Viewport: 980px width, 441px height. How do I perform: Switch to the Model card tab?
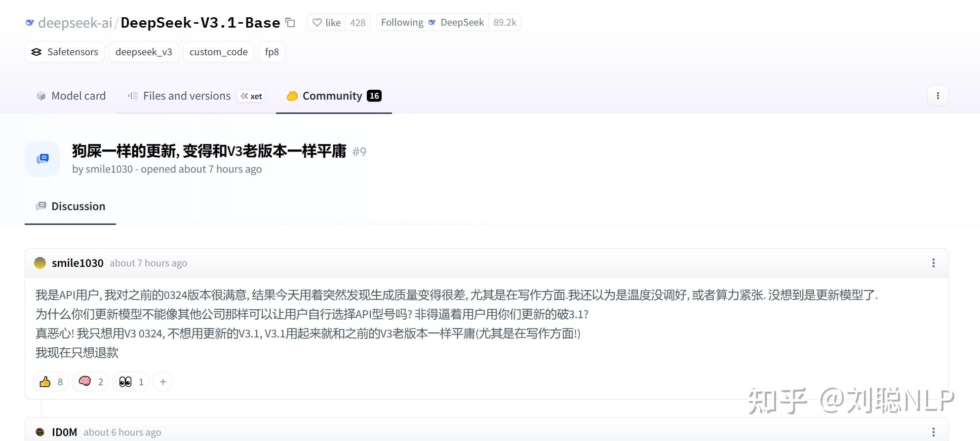tap(71, 96)
